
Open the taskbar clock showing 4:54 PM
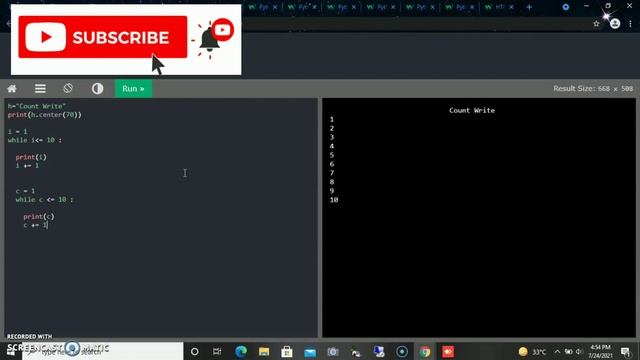point(600,351)
